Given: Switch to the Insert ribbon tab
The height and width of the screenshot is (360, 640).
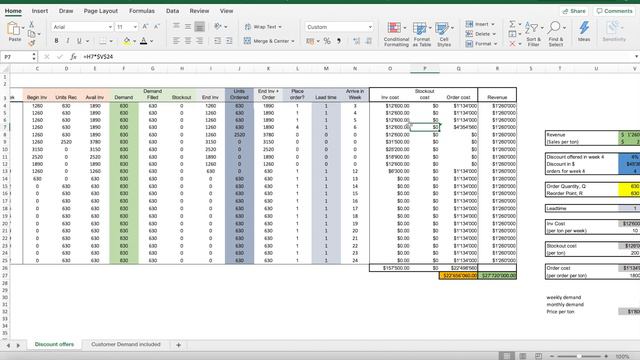Looking at the screenshot, I should [x=40, y=11].
